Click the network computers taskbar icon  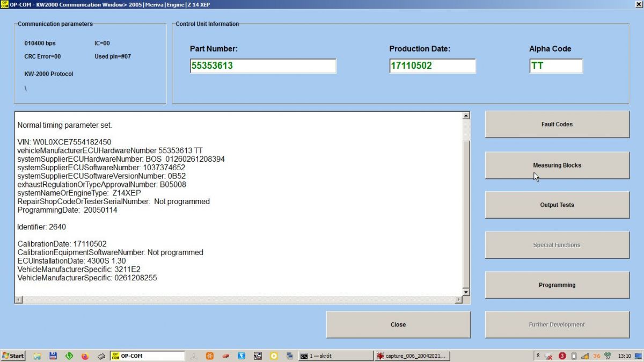(290, 356)
